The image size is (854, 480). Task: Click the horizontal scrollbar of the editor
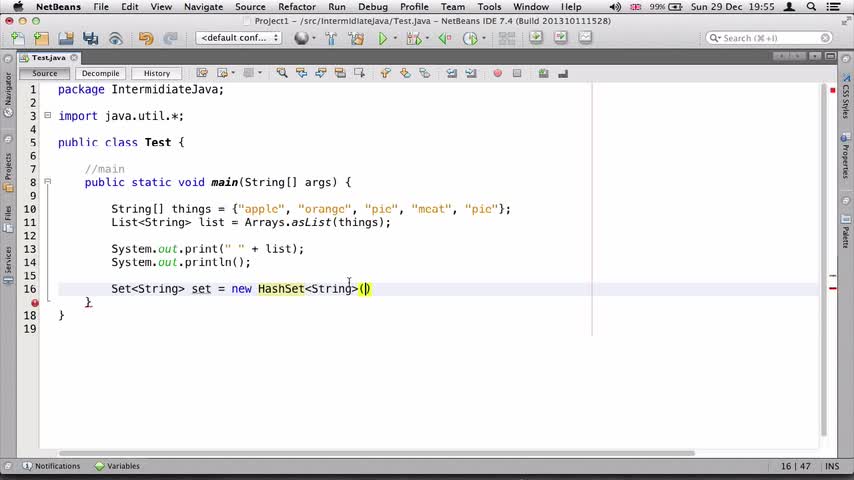click(376, 453)
